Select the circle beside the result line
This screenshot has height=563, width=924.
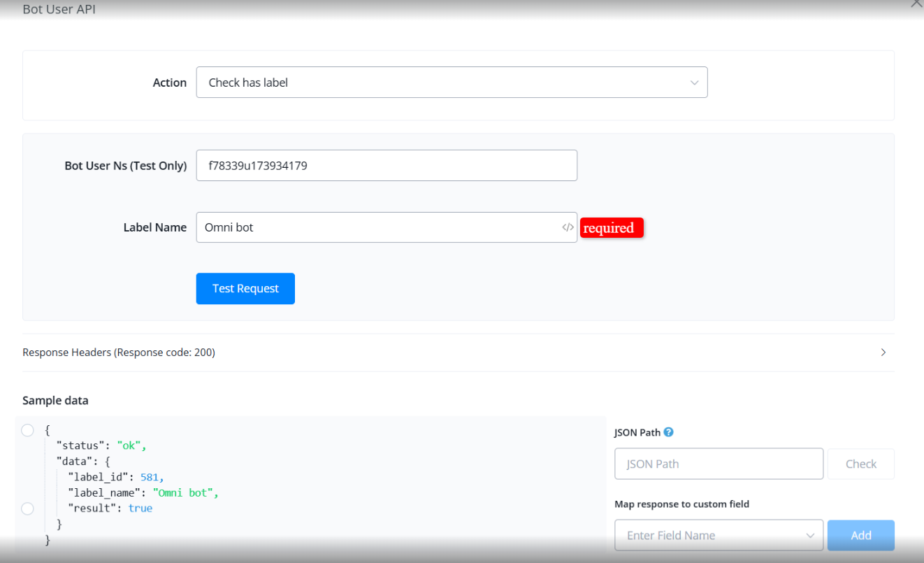point(28,508)
